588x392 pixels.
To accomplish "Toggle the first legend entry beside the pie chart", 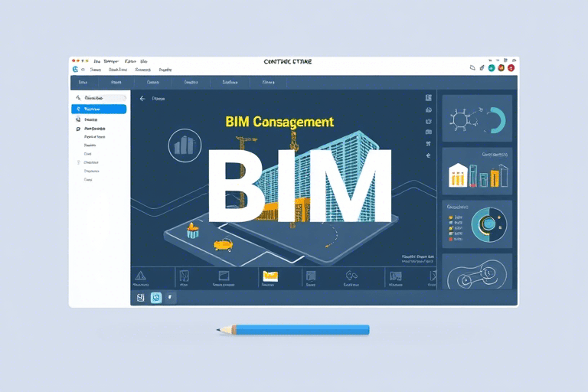I will pos(450,219).
